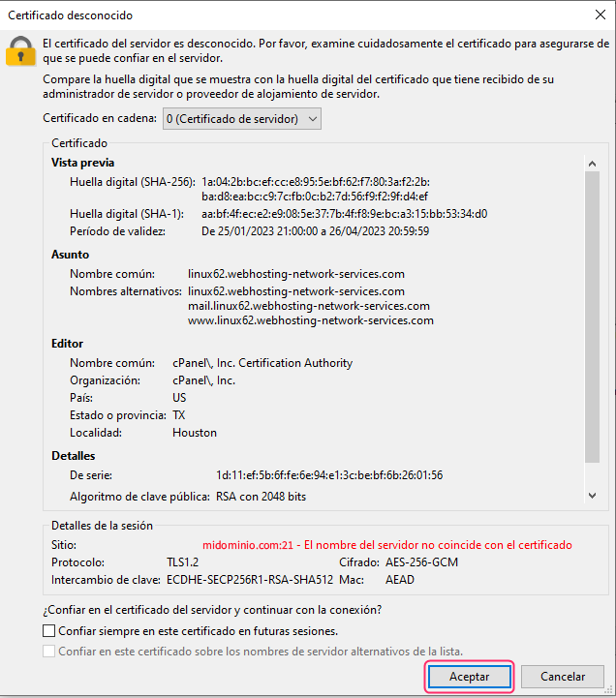Click the SHA-1 fingerprint value
616x698 pixels.
(x=344, y=214)
